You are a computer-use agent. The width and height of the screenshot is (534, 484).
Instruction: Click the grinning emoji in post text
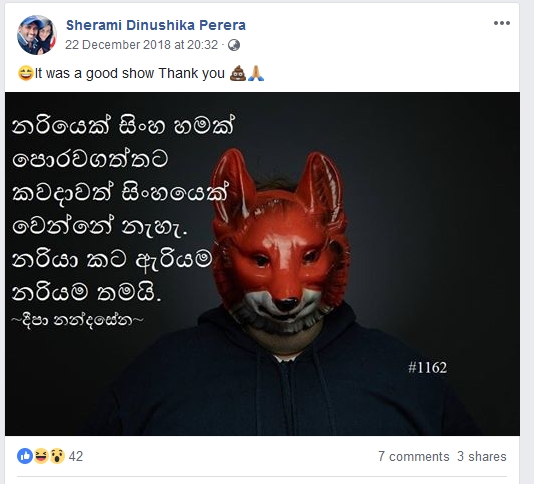click(26, 73)
